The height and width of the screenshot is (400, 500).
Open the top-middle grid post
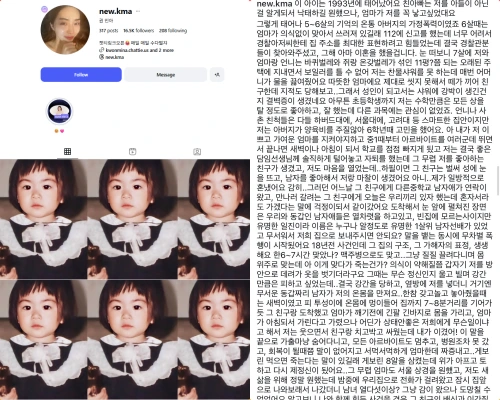pyautogui.click(x=132, y=219)
